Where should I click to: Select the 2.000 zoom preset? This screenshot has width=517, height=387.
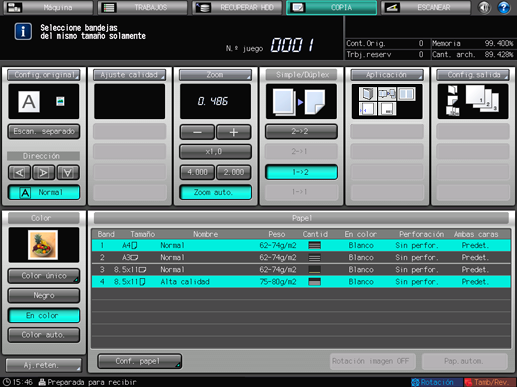(x=234, y=172)
